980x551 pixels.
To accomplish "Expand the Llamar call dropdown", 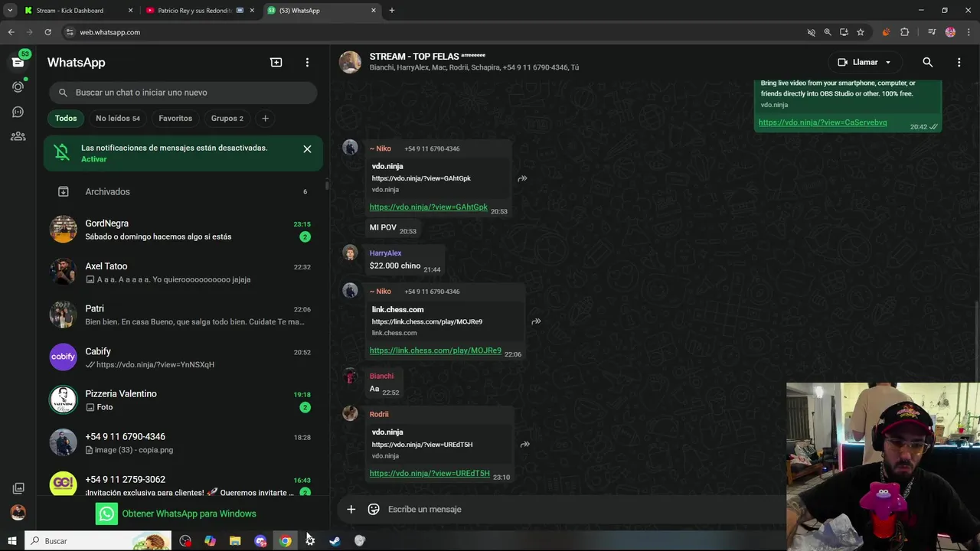I will tap(888, 62).
